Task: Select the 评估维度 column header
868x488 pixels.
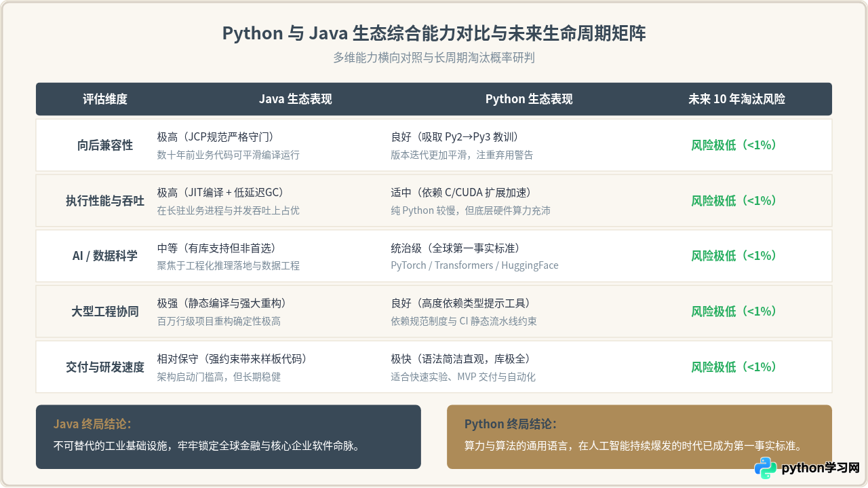Action: point(105,99)
